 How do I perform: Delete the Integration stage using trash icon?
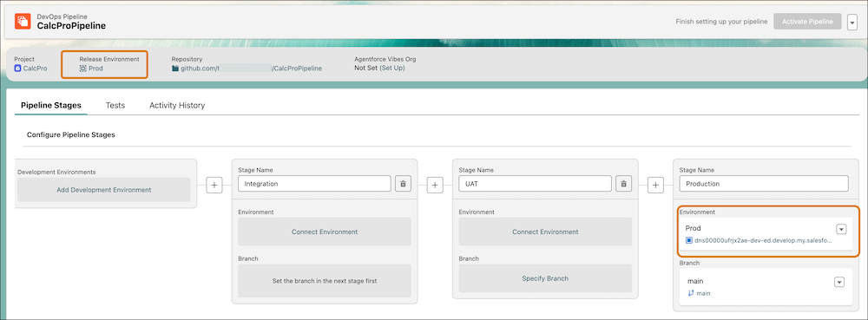coord(403,184)
